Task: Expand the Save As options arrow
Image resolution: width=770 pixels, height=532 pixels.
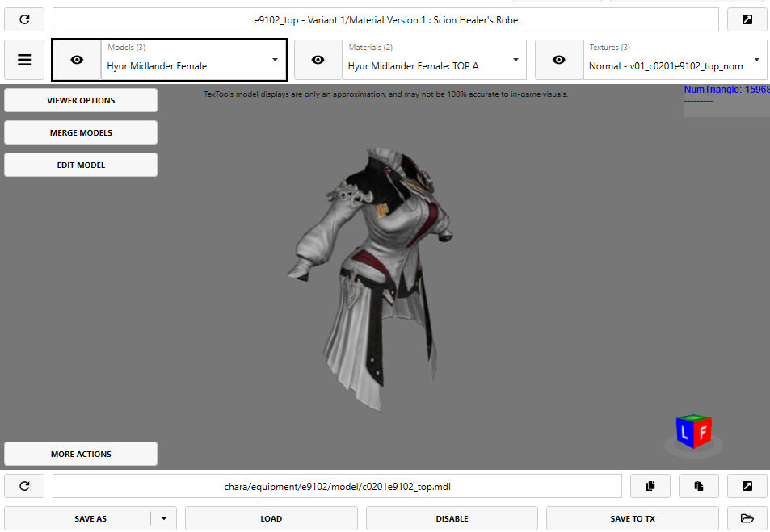Action: [164, 519]
